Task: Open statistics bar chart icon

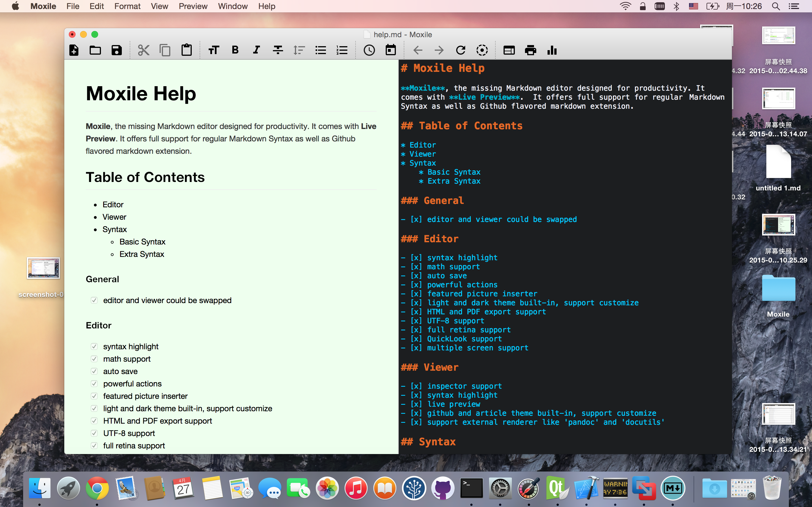Action: tap(552, 50)
